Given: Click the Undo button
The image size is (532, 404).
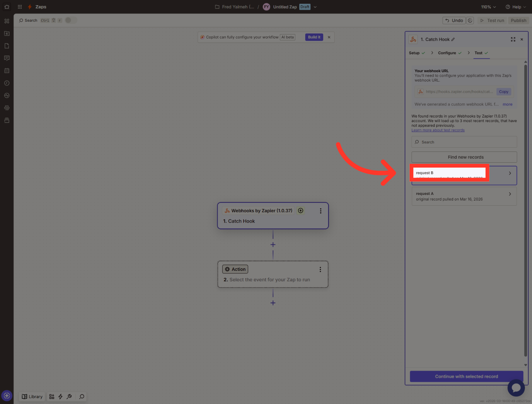Looking at the screenshot, I should (454, 21).
